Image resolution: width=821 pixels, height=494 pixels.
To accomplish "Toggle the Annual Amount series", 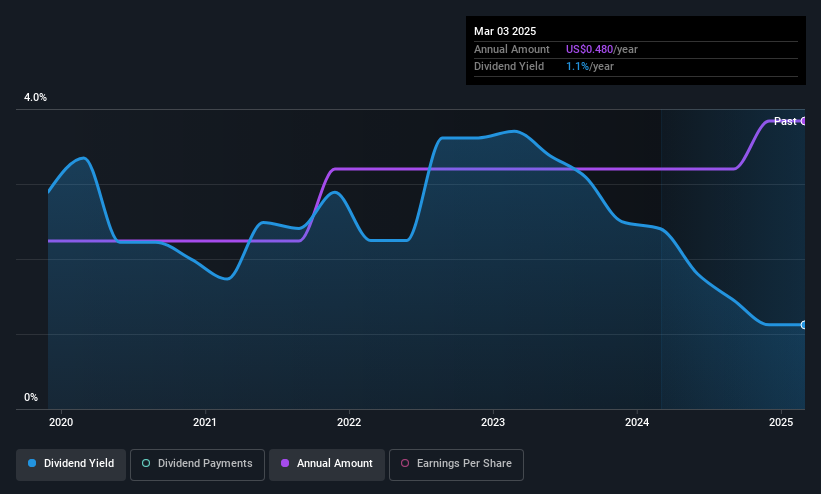I will 327,465.
